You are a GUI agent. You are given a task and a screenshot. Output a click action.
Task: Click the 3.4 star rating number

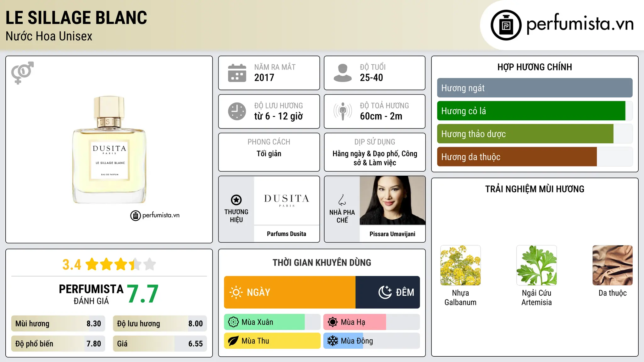[x=72, y=265]
